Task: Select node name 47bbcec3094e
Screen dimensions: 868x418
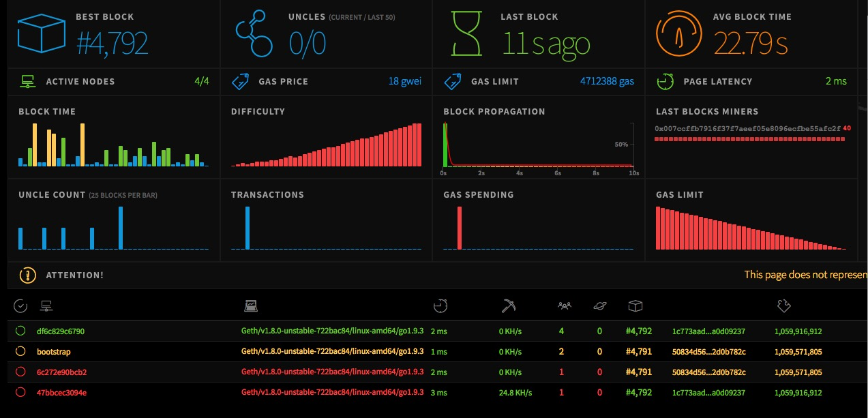Action: [61, 393]
